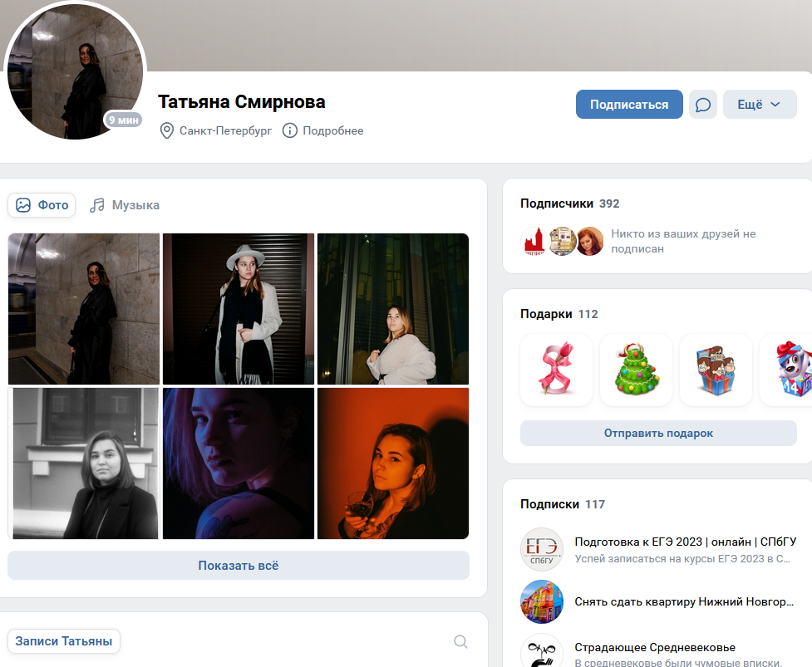Viewport: 812px width, 667px height.
Task: Open the ЕГЭ СПбГУ community avatar
Action: 541,549
